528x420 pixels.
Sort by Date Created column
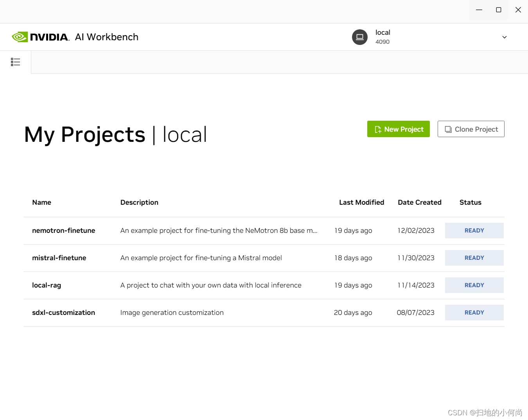[419, 202]
